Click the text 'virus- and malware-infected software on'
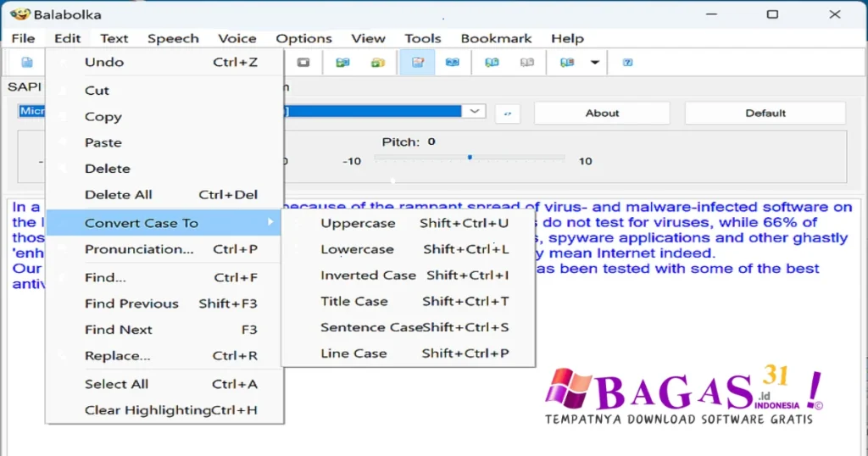Image resolution: width=868 pixels, height=456 pixels. click(698, 207)
